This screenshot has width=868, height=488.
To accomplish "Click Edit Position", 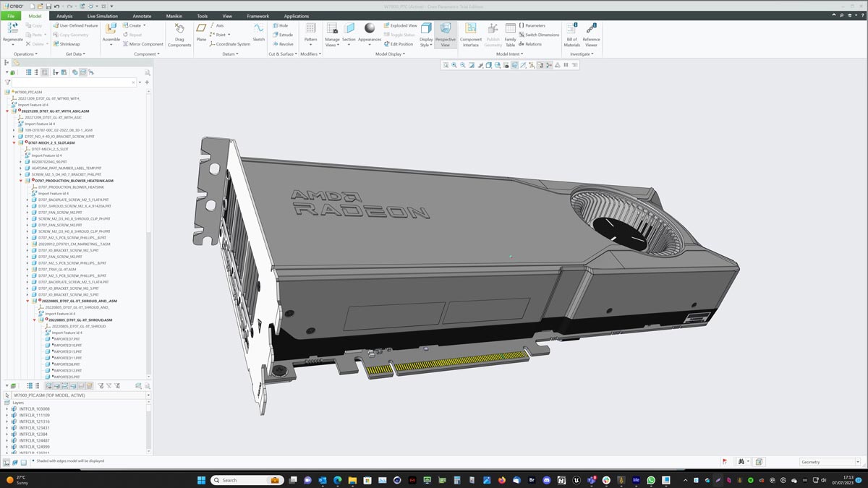I will [399, 44].
